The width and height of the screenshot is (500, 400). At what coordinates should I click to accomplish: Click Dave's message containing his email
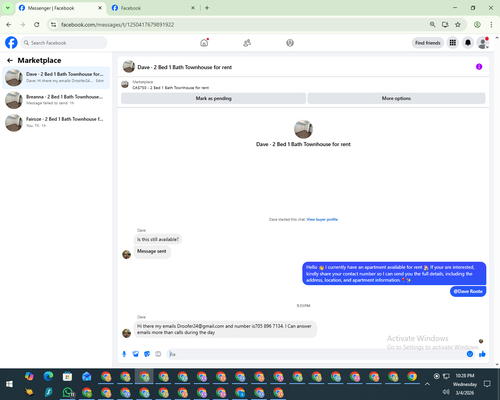[x=225, y=329]
